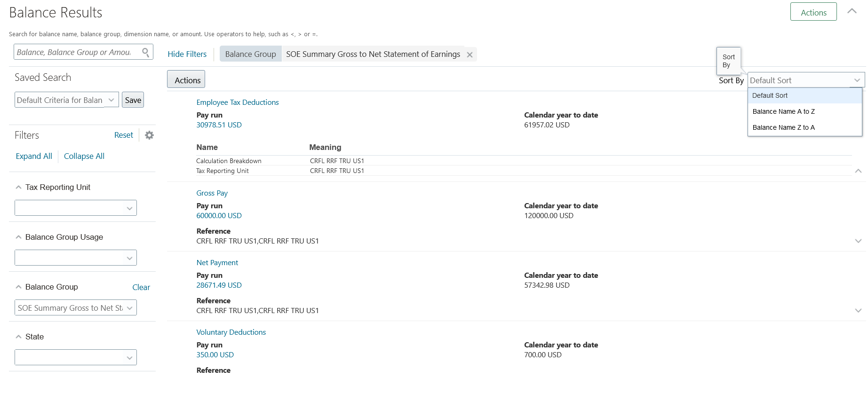Viewport: 868px width, 393px height.
Task: Open the Saved Search dropdown
Action: point(111,100)
